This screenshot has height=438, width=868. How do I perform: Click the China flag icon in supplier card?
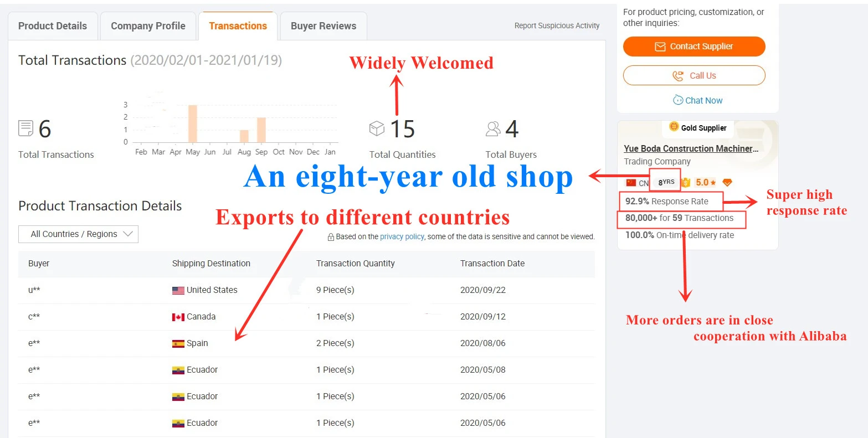[631, 183]
